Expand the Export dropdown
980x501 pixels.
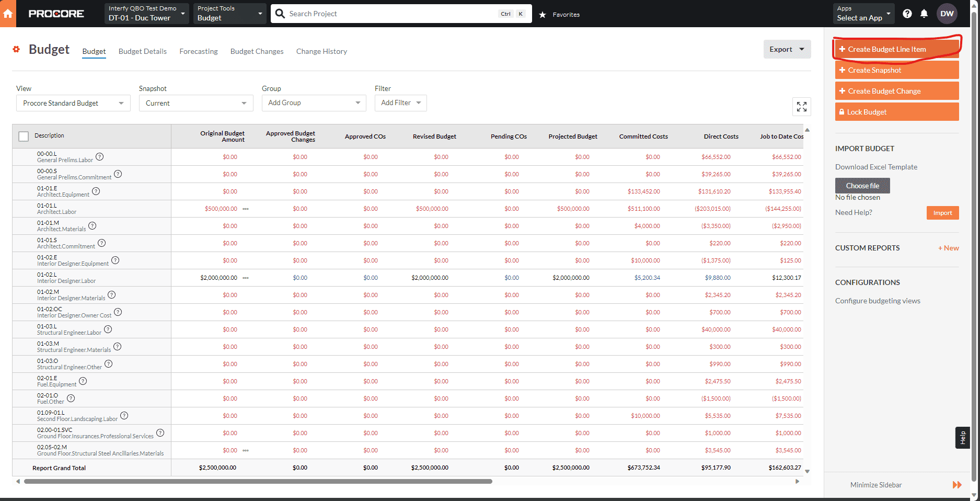[787, 49]
